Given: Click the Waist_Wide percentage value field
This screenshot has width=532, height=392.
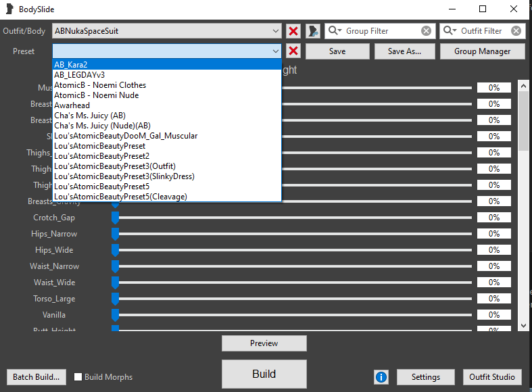Looking at the screenshot, I should (494, 283).
